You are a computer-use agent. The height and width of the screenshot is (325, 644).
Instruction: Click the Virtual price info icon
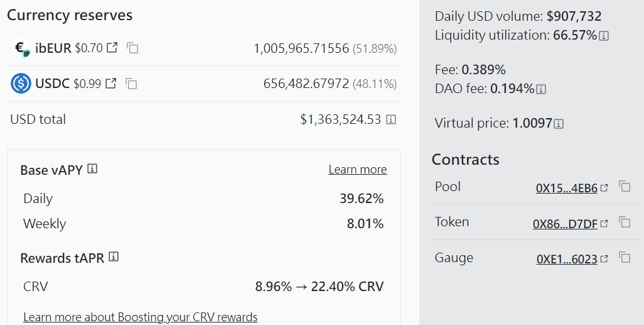click(x=559, y=123)
